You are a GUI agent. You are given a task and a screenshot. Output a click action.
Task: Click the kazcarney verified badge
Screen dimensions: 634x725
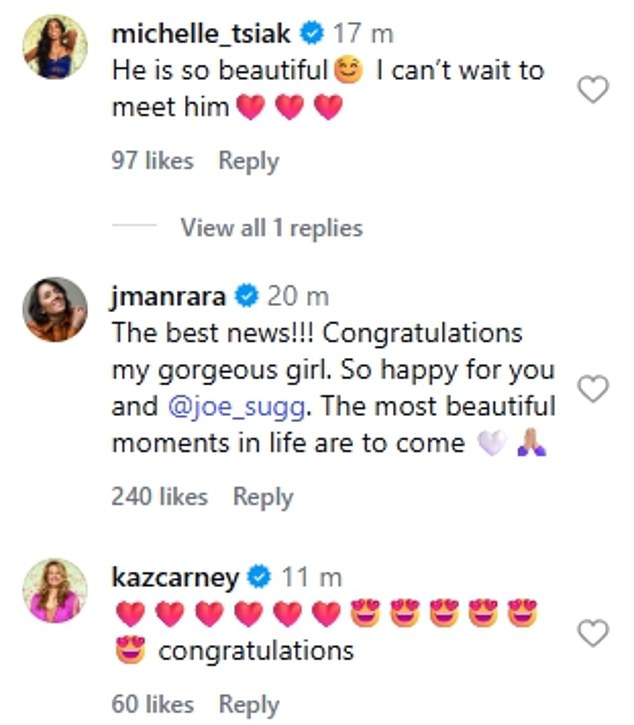(259, 577)
